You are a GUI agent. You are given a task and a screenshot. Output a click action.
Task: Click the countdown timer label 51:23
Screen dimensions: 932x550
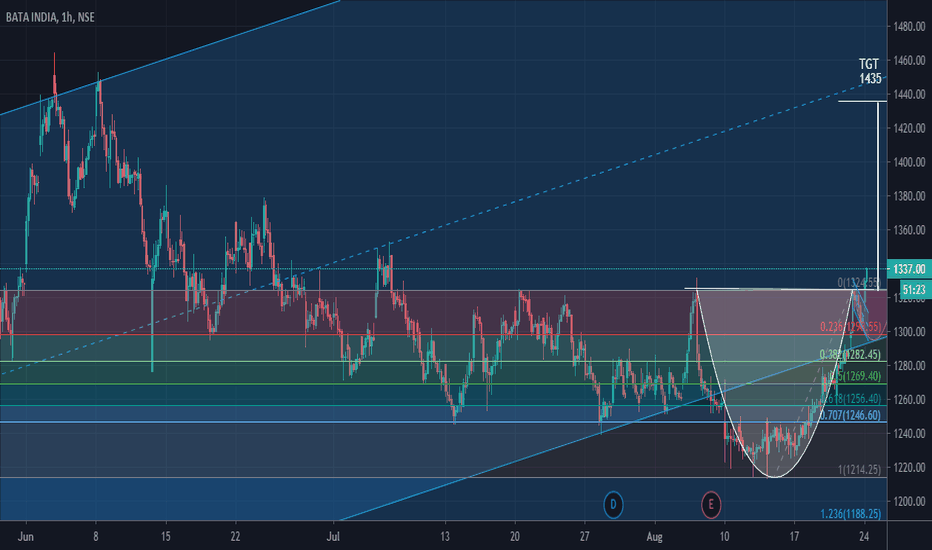click(x=914, y=290)
